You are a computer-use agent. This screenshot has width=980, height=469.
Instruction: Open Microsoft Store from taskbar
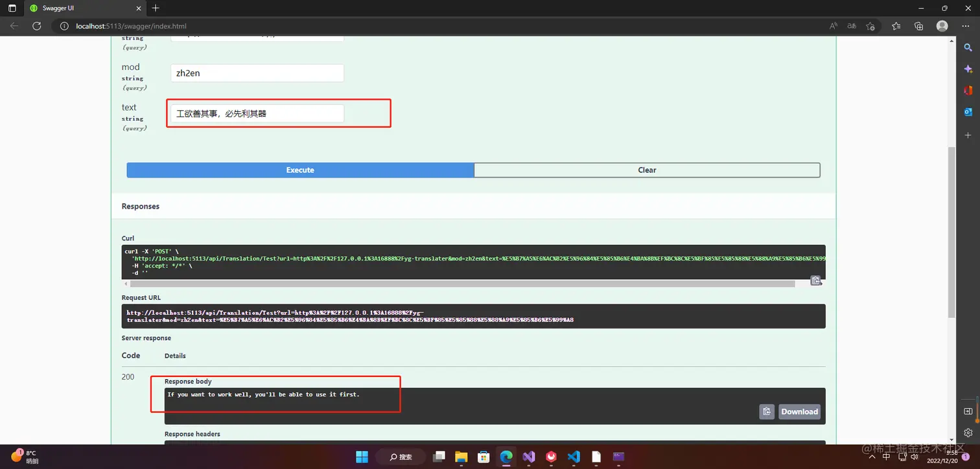[x=484, y=457]
